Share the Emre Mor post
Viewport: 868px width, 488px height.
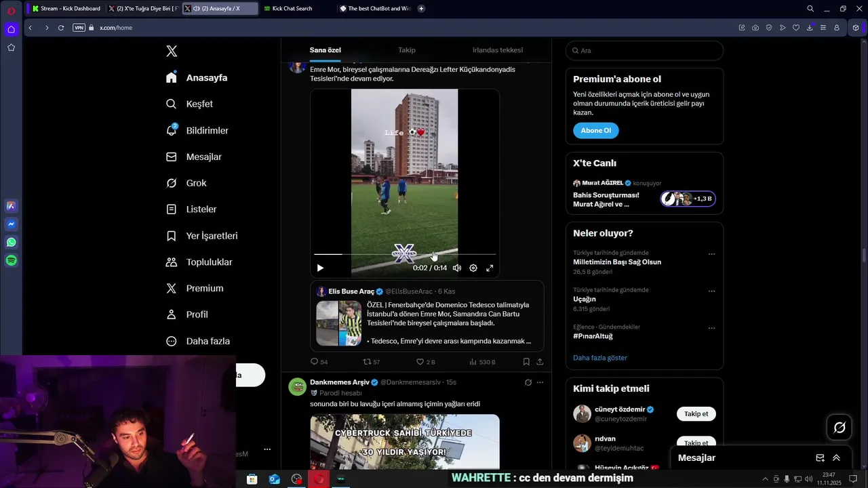(x=540, y=362)
